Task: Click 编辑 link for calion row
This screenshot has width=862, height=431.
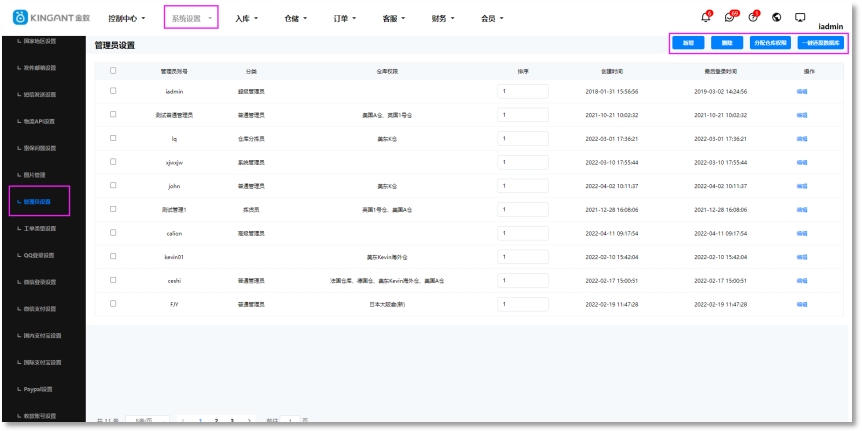Action: coord(802,234)
